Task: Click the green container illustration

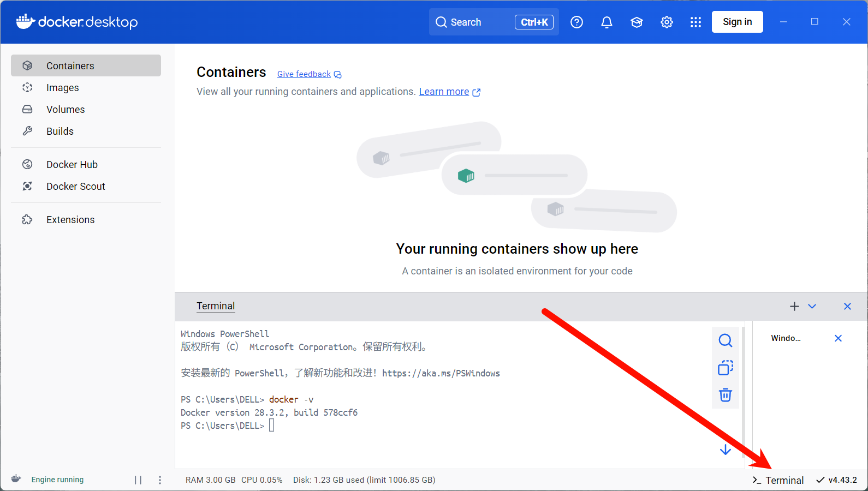Action: 466,176
